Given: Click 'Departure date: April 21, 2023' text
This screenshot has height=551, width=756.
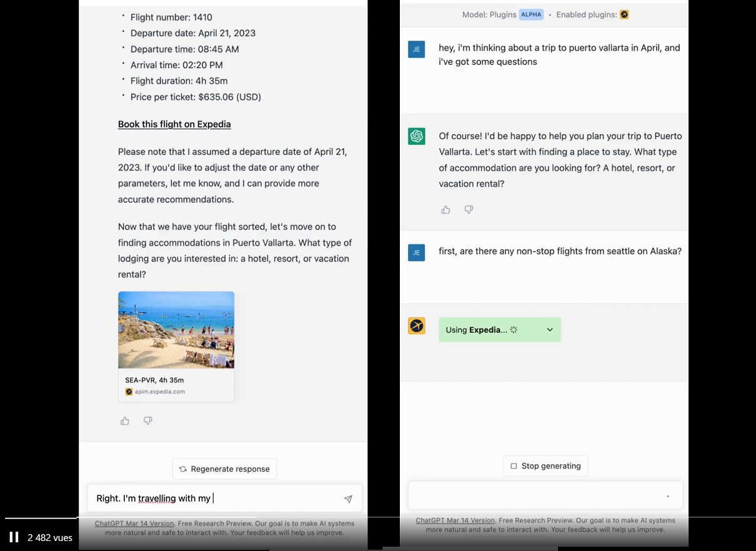Looking at the screenshot, I should [193, 33].
